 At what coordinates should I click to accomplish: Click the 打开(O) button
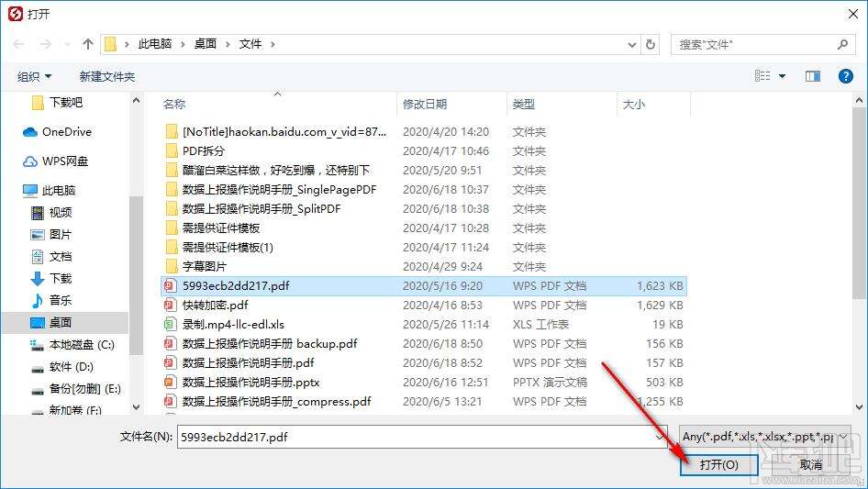pyautogui.click(x=718, y=464)
